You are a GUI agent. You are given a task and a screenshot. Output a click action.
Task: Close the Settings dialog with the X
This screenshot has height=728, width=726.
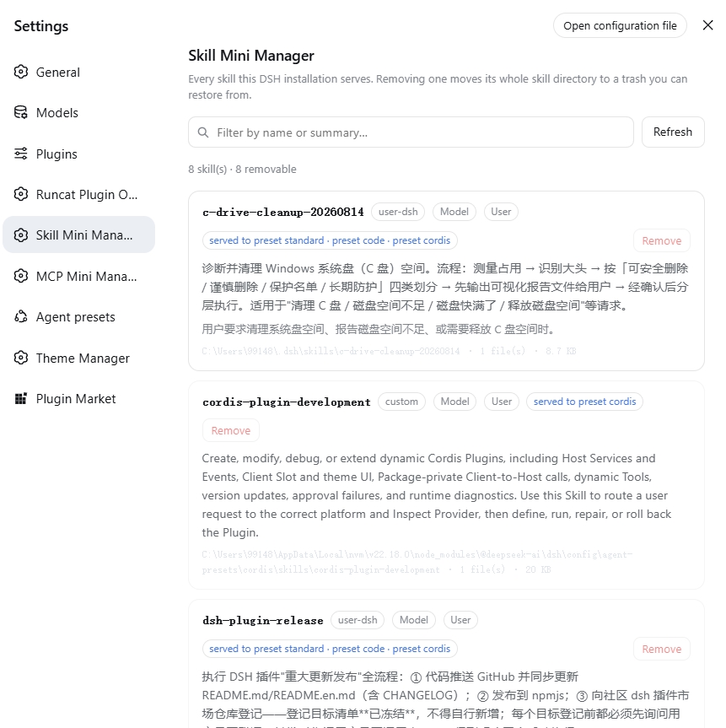(708, 25)
